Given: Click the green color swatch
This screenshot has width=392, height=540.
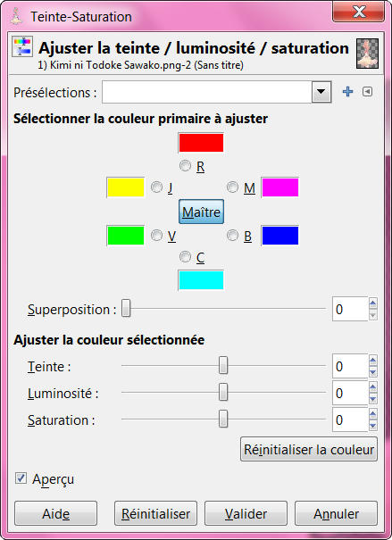Looking at the screenshot, I should [126, 236].
